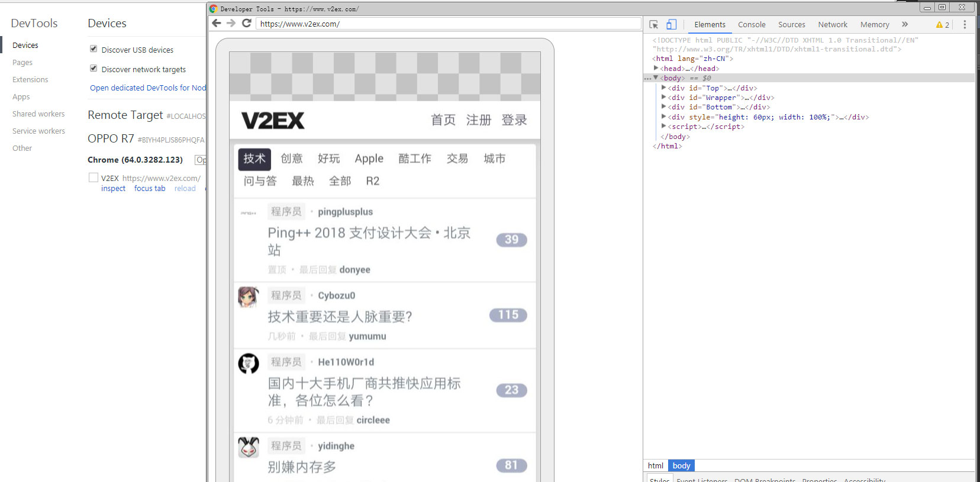Screen dimensions: 980x482
Task: Show more DevTools tabs with the double chevron
Action: (905, 24)
